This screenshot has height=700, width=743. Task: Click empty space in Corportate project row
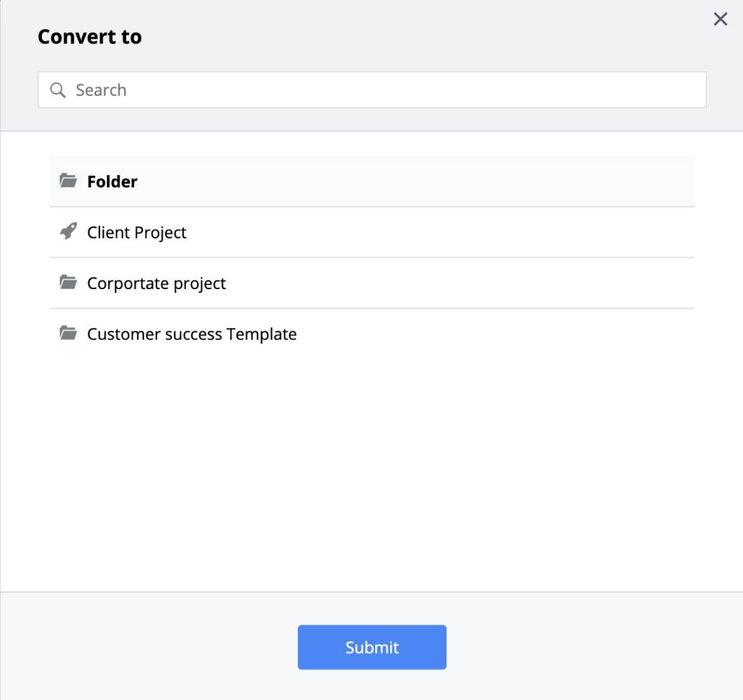[460, 283]
